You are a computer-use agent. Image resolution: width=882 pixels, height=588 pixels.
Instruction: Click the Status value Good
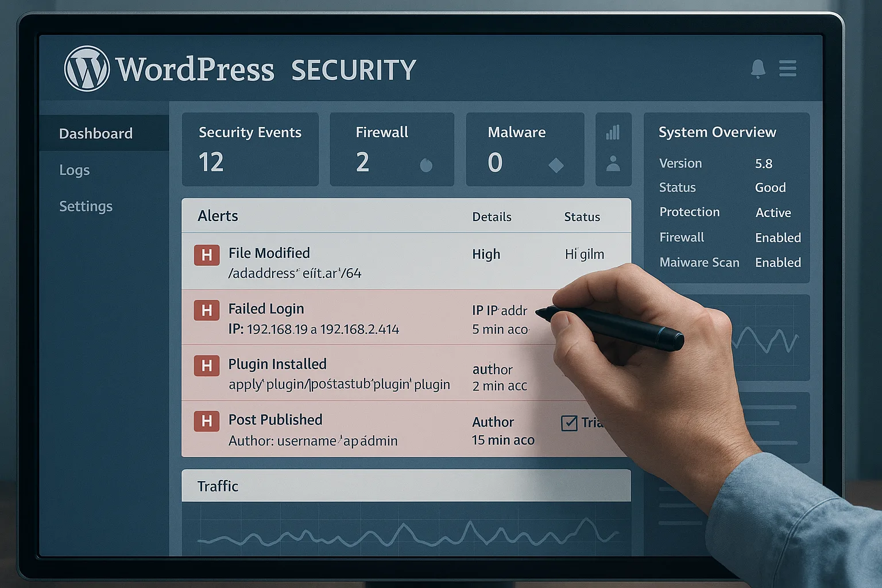(x=770, y=188)
